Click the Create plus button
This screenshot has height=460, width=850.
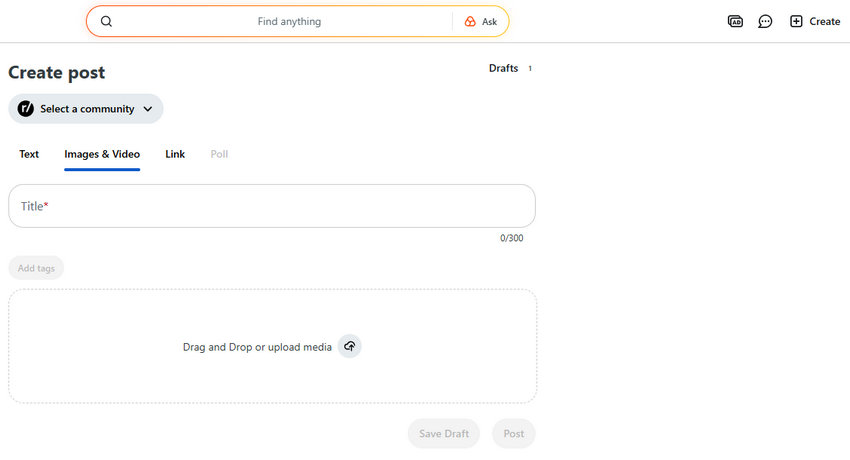pos(815,21)
